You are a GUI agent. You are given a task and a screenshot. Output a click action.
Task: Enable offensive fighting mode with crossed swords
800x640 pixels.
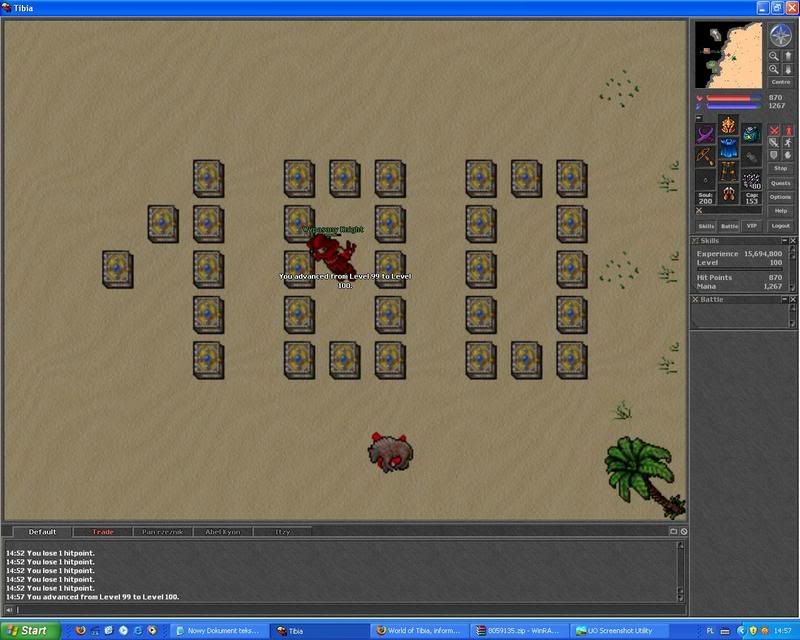pos(774,131)
